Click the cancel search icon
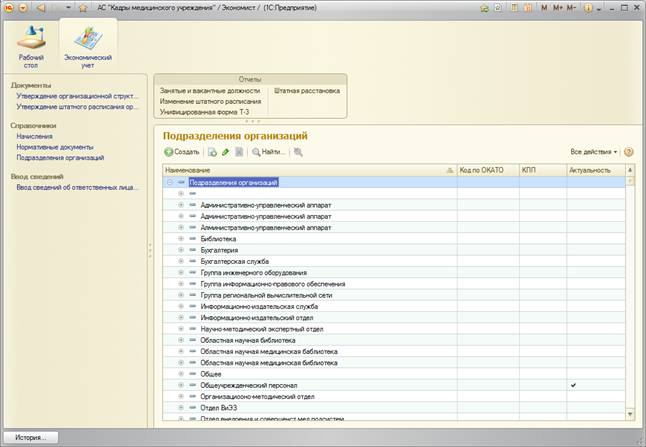The height and width of the screenshot is (447, 646). (x=299, y=152)
